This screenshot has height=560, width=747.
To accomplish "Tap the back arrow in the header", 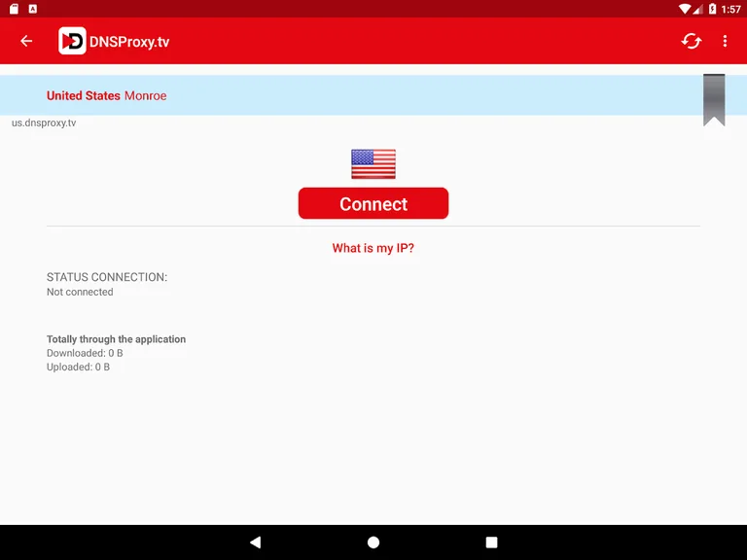I will [x=26, y=41].
